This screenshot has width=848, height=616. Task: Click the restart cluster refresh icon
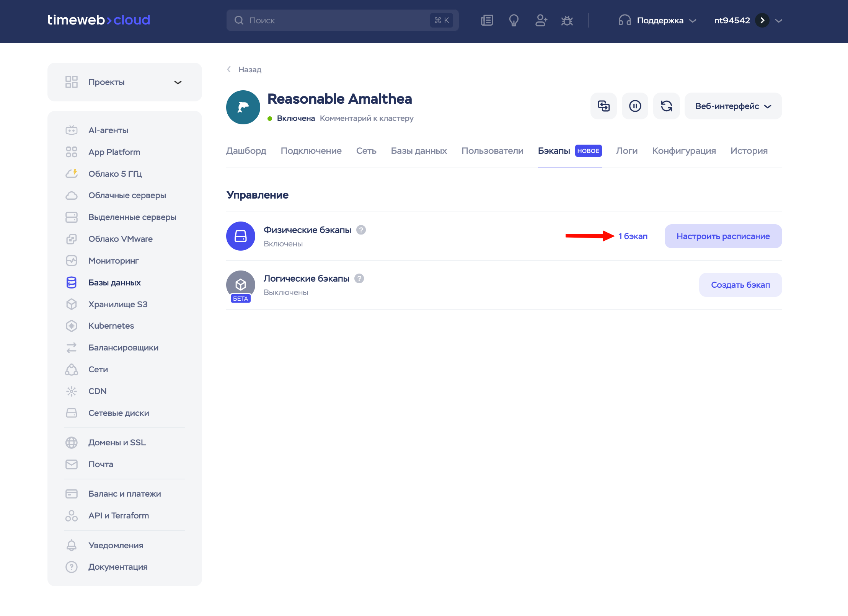point(666,106)
